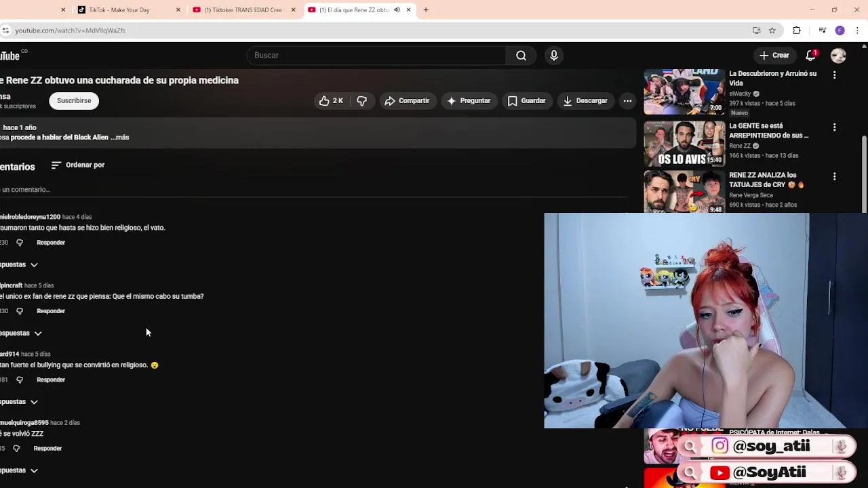Close the Tiktoker TRANS EDAD tab
Screen dimensions: 868x488
(x=294, y=9)
